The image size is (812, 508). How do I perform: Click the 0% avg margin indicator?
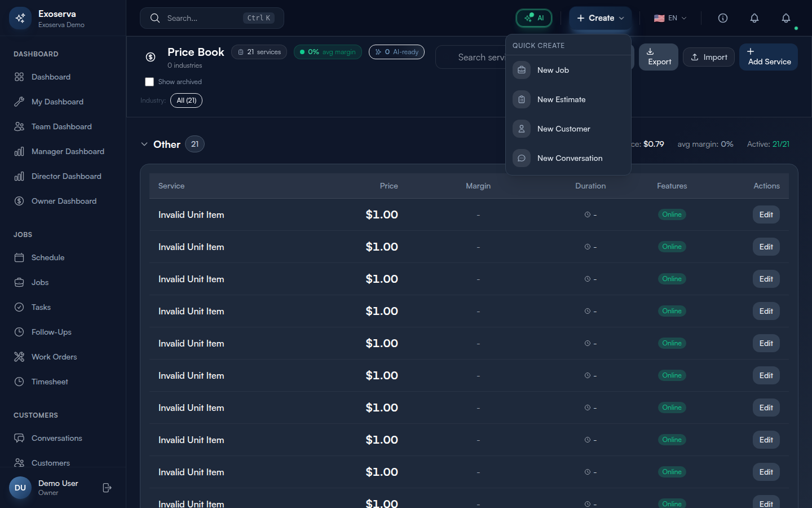tap(328, 52)
